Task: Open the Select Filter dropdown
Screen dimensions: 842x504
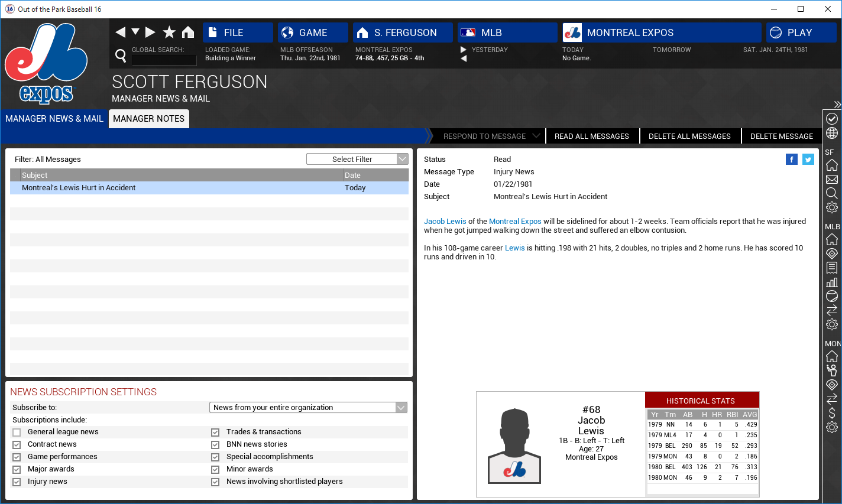Action: (357, 159)
